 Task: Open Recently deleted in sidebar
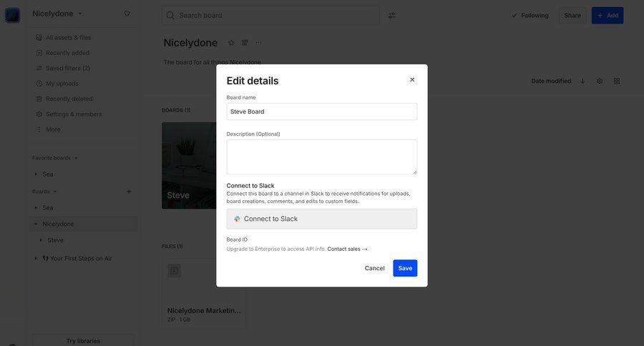[69, 99]
